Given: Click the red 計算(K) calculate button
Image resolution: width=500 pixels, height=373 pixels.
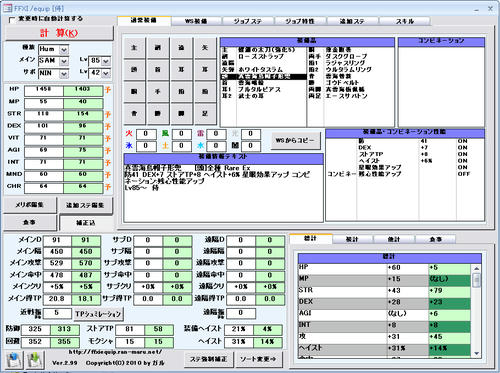Looking at the screenshot, I should (59, 33).
